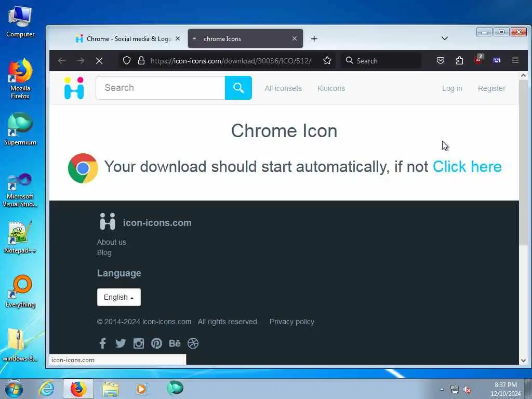The width and height of the screenshot is (532, 399).
Task: Click the muted volume tray icon
Action: tap(467, 390)
